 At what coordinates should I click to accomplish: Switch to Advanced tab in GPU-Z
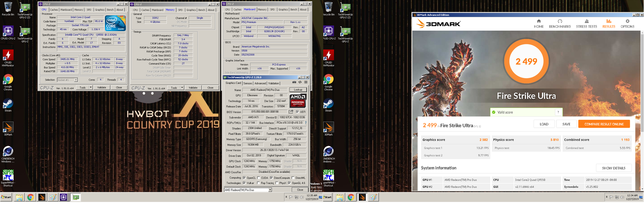tap(260, 83)
